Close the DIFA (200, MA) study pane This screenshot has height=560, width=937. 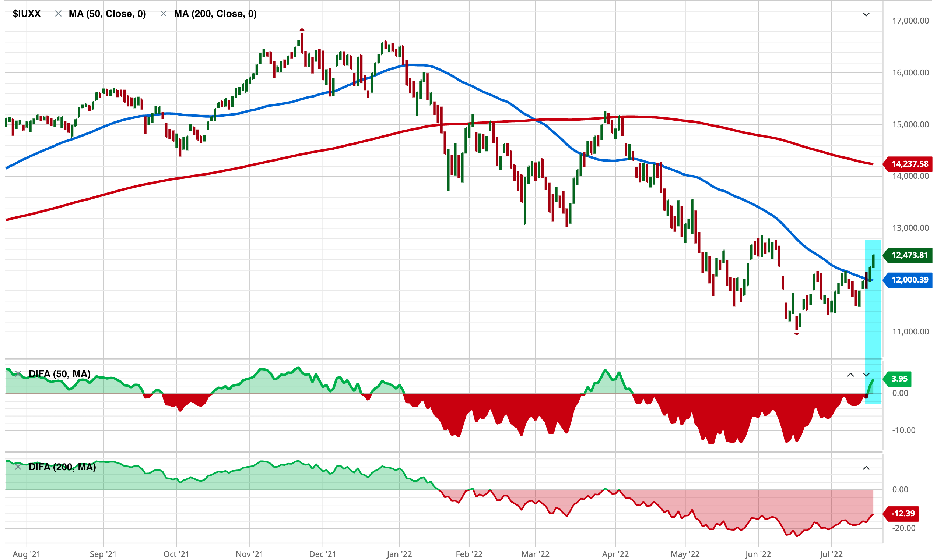coord(18,467)
